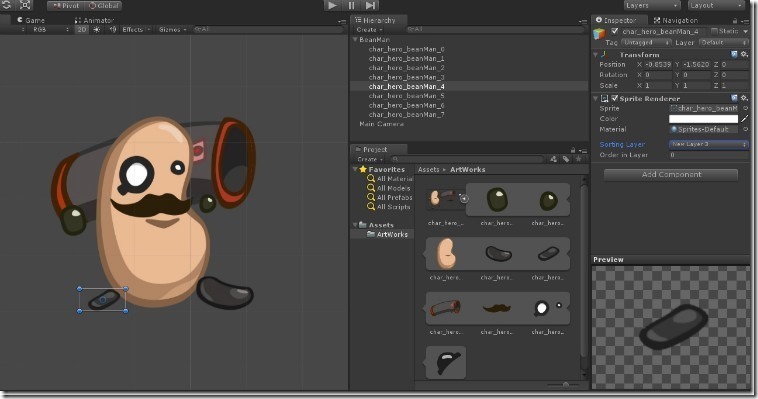This screenshot has width=758, height=399.
Task: Select the bean body sprite thumbnail
Action: point(446,254)
